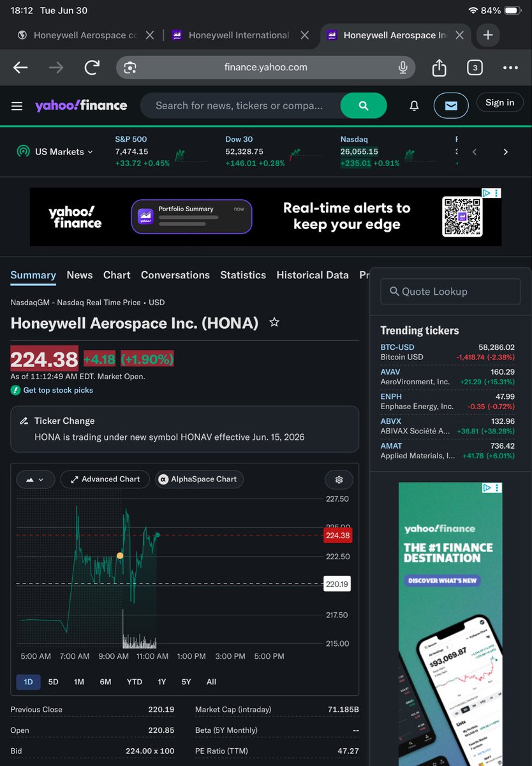Viewport: 532px width, 766px height.
Task: Open the AlphaSpace Chart button
Action: tap(199, 479)
